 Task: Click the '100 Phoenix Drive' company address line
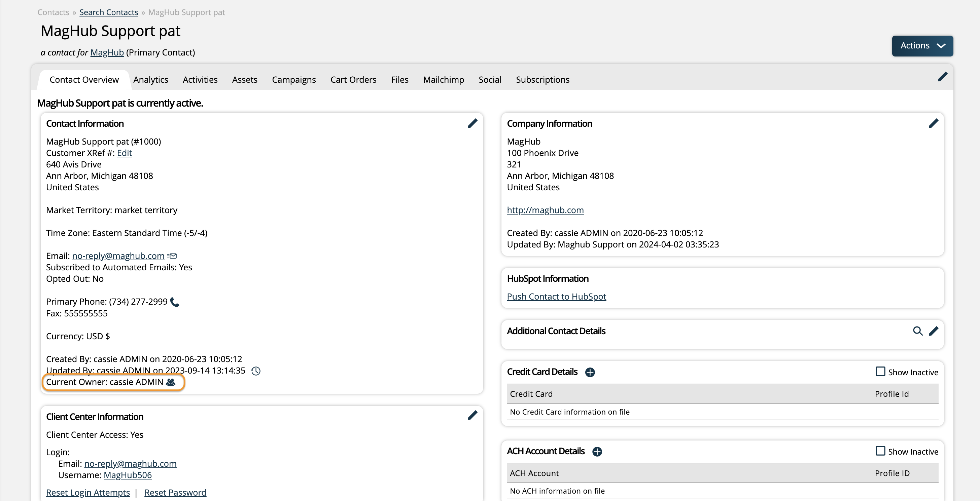click(x=542, y=153)
